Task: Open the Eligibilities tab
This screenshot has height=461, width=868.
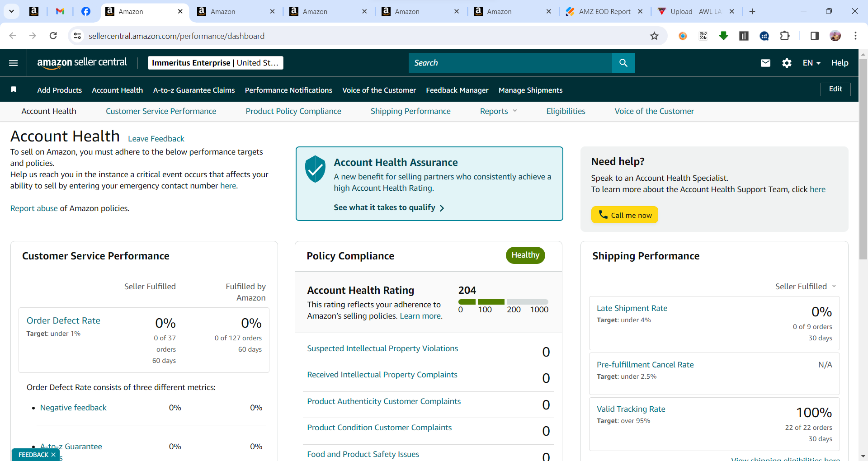Action: click(x=566, y=111)
